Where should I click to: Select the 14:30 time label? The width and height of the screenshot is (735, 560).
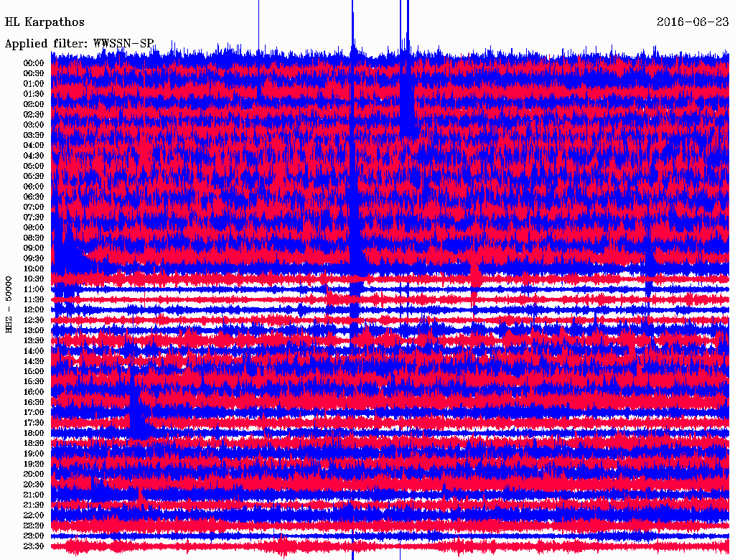[34, 361]
